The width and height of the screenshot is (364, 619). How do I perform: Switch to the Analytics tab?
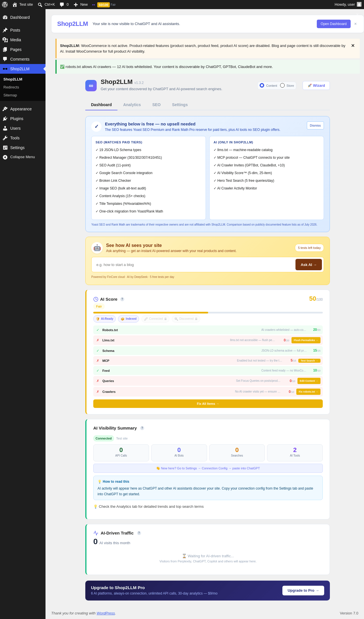132,105
